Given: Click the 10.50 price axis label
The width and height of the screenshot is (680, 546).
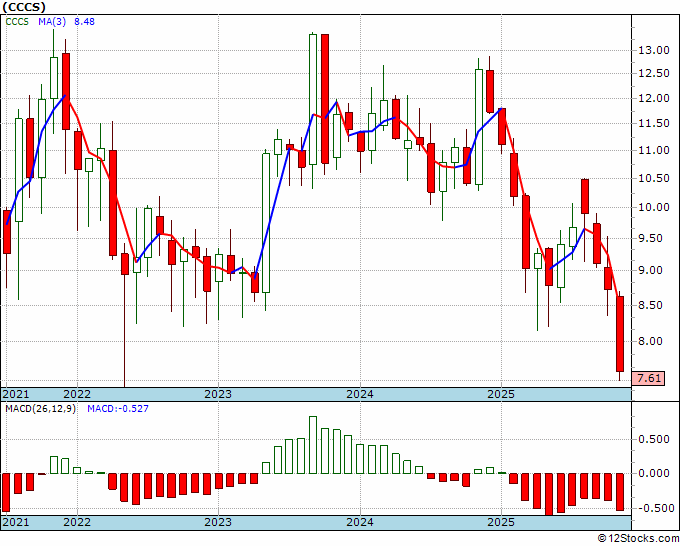Looking at the screenshot, I should pos(654,178).
